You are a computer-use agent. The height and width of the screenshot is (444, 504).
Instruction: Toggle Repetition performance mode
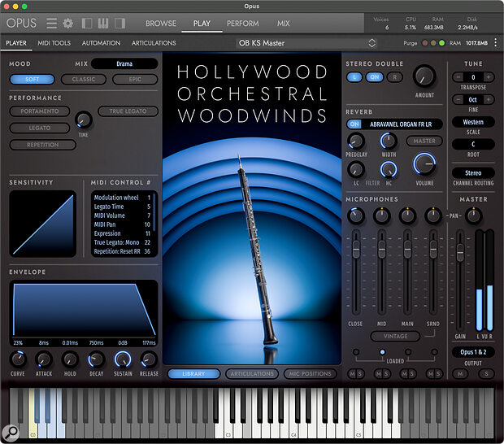click(43, 145)
